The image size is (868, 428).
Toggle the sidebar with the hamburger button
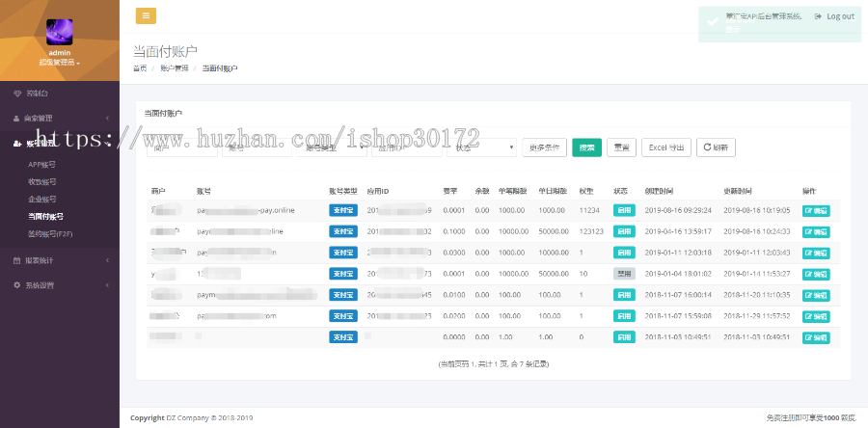[146, 16]
